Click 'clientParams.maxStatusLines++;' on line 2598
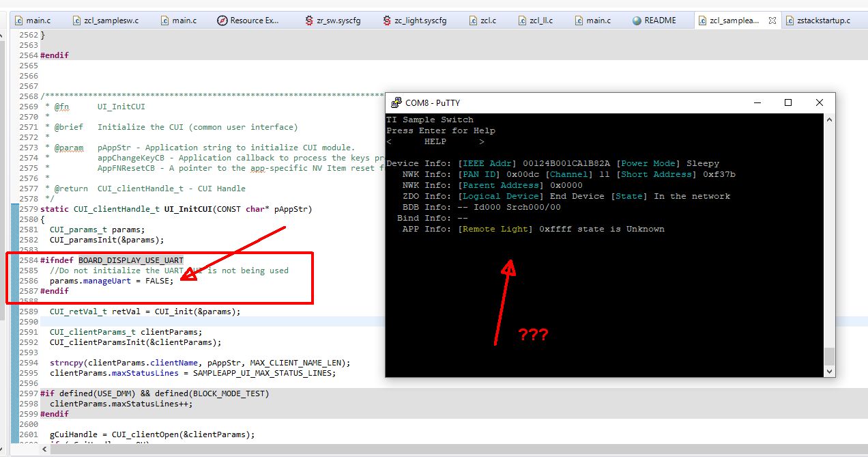This screenshot has height=457, width=868. pyautogui.click(x=121, y=404)
